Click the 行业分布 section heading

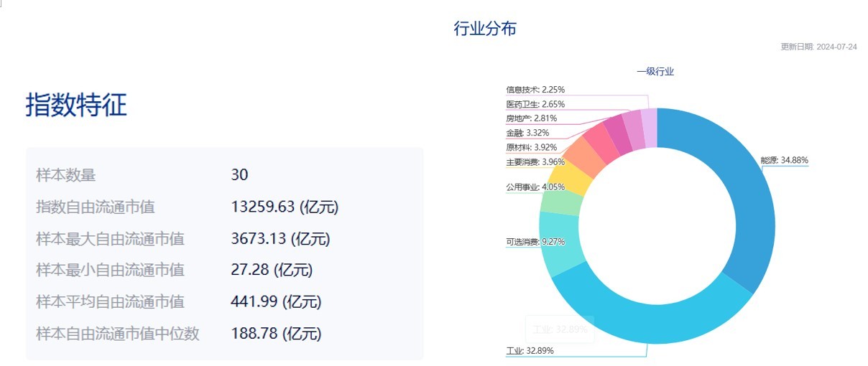pos(485,29)
